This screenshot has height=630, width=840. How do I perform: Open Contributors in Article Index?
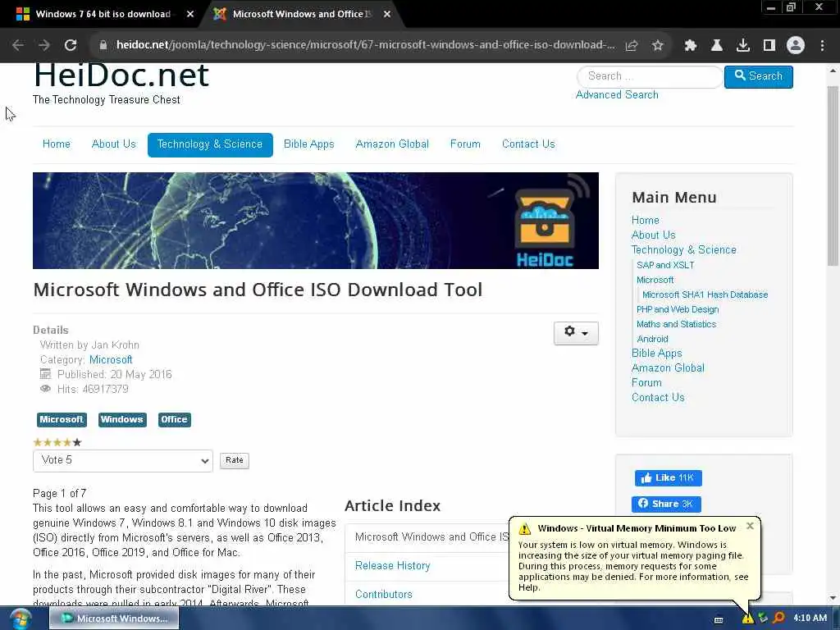[384, 595]
